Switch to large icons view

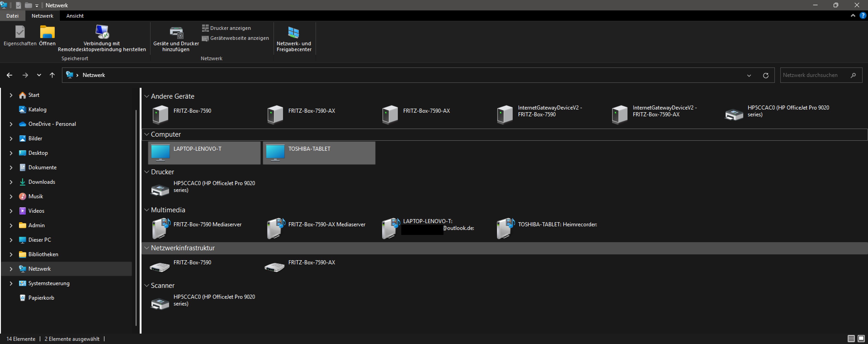(x=861, y=339)
